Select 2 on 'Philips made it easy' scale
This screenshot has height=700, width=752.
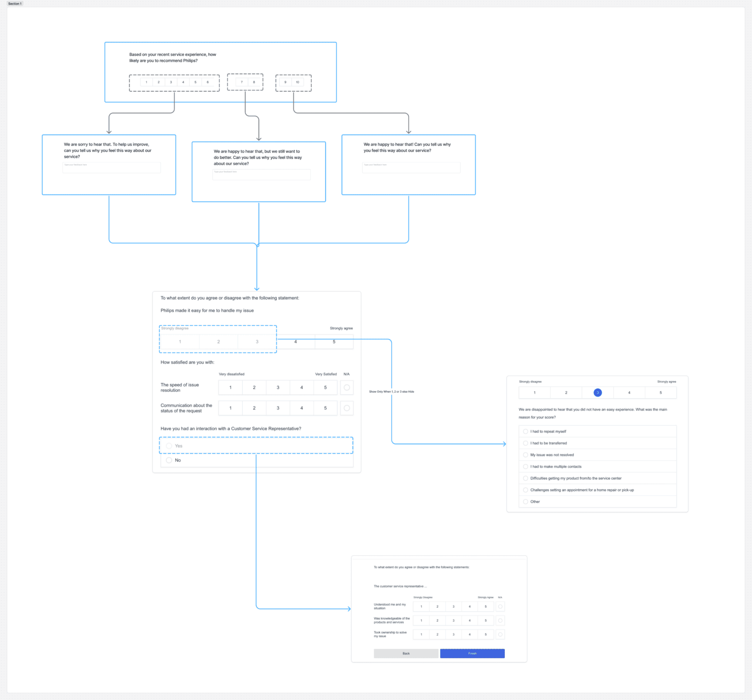pos(219,342)
